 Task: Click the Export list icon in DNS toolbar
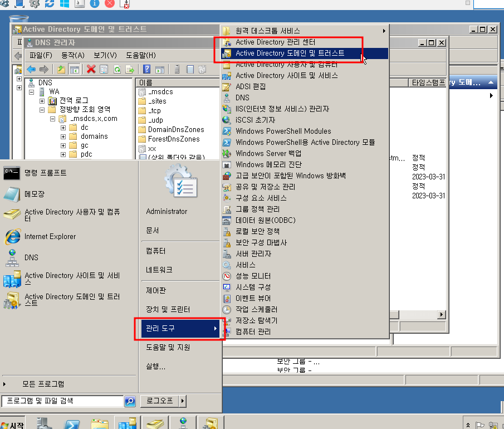tap(130, 69)
